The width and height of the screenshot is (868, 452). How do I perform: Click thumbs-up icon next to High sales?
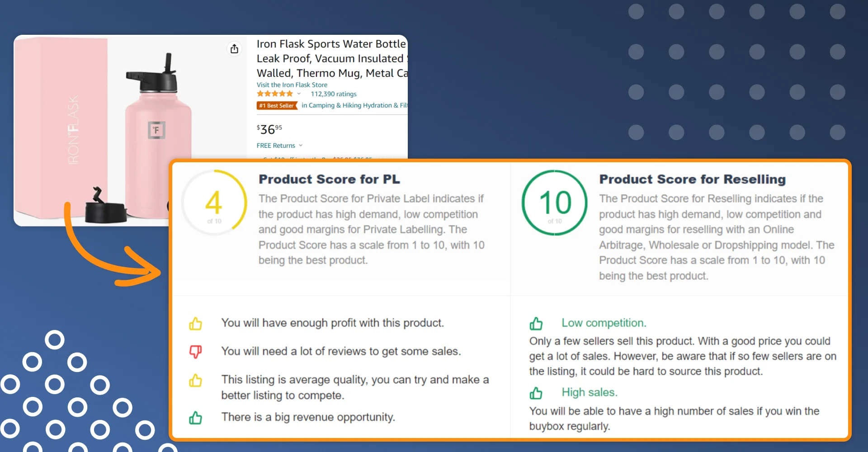pos(536,393)
